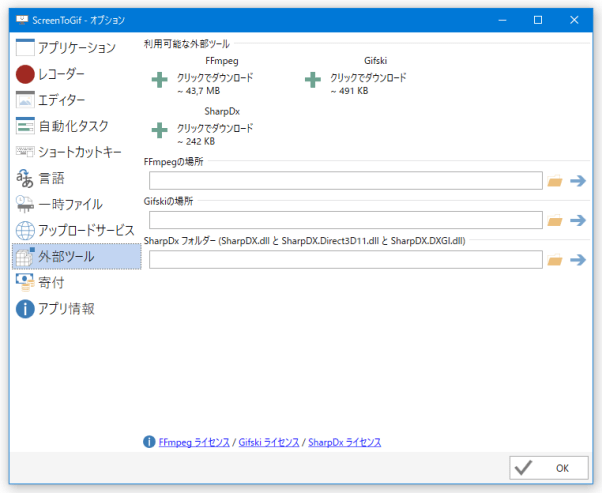The image size is (602, 493).
Task: Click the FFmpeg ライセンス link
Action: [194, 441]
